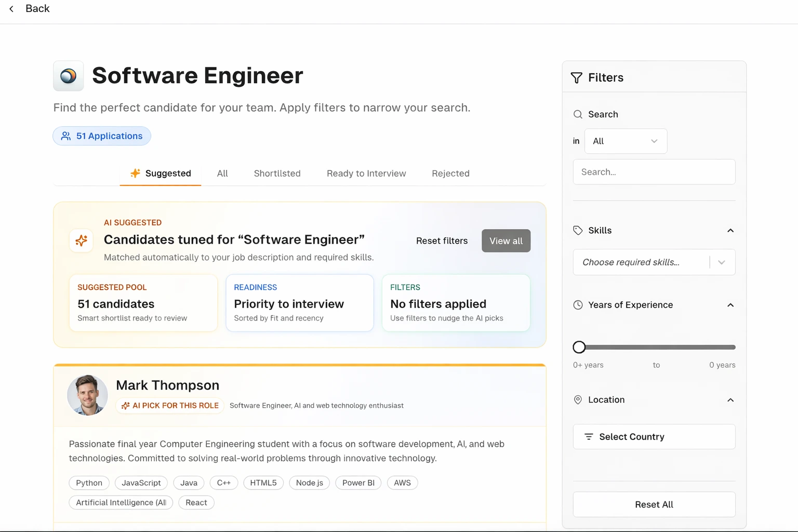Click the back arrow icon
Viewport: 798px width, 532px height.
(x=11, y=9)
